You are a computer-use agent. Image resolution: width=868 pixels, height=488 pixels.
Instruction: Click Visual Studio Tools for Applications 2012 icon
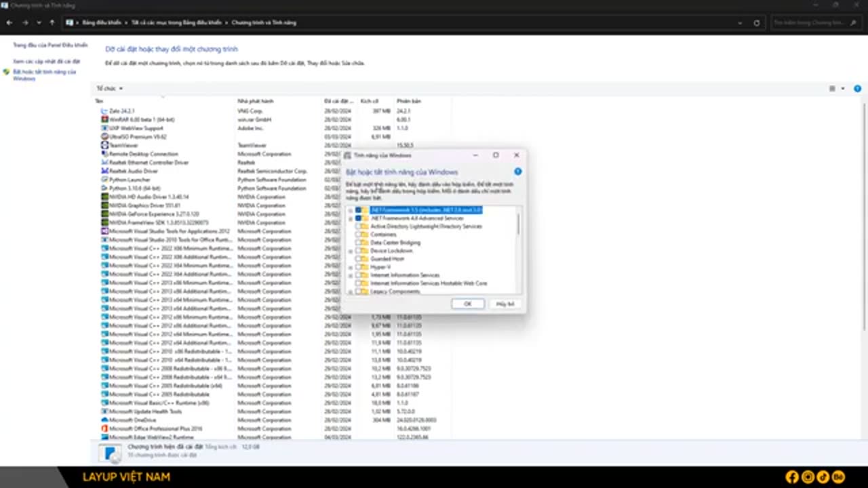(104, 231)
